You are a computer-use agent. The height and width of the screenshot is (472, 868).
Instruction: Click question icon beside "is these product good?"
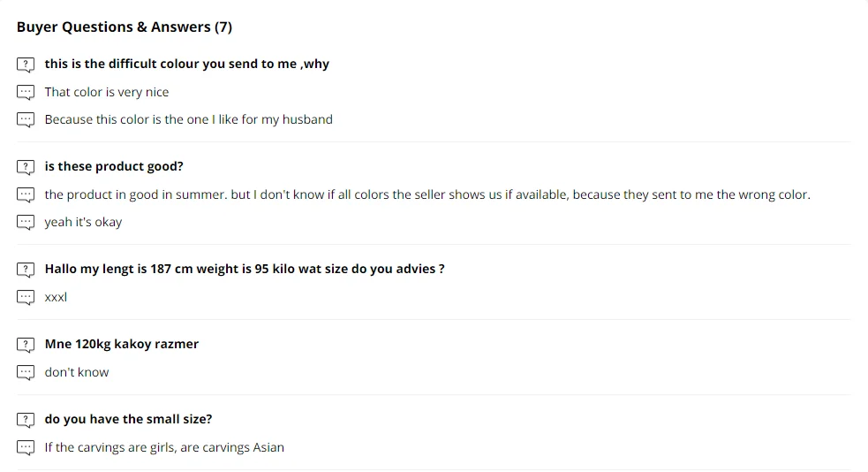coord(26,167)
